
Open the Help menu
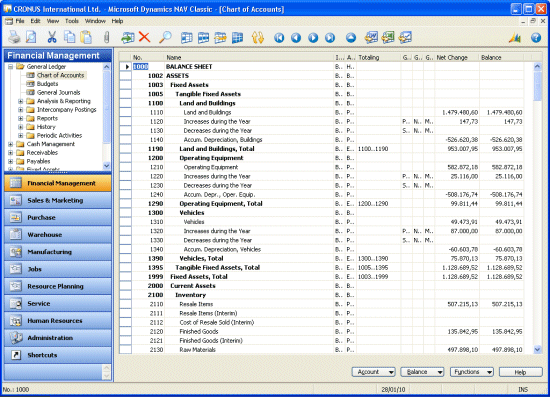pyautogui.click(x=117, y=21)
